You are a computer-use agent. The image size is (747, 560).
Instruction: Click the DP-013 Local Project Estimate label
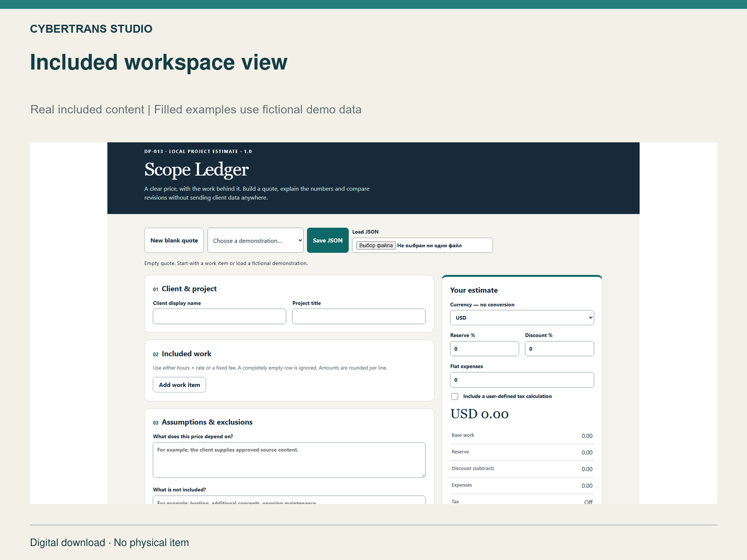(x=198, y=152)
